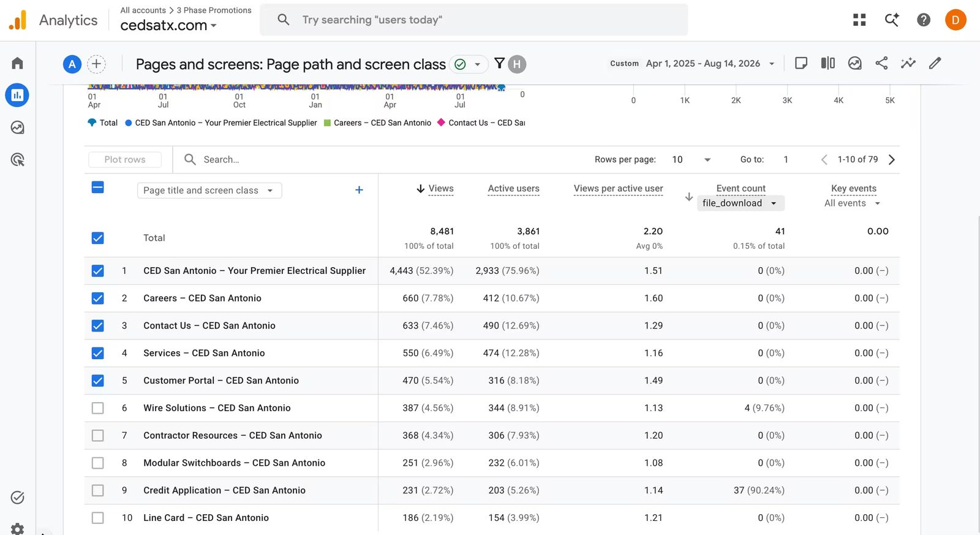
Task: Uncheck the Total row checkbox
Action: tap(97, 238)
